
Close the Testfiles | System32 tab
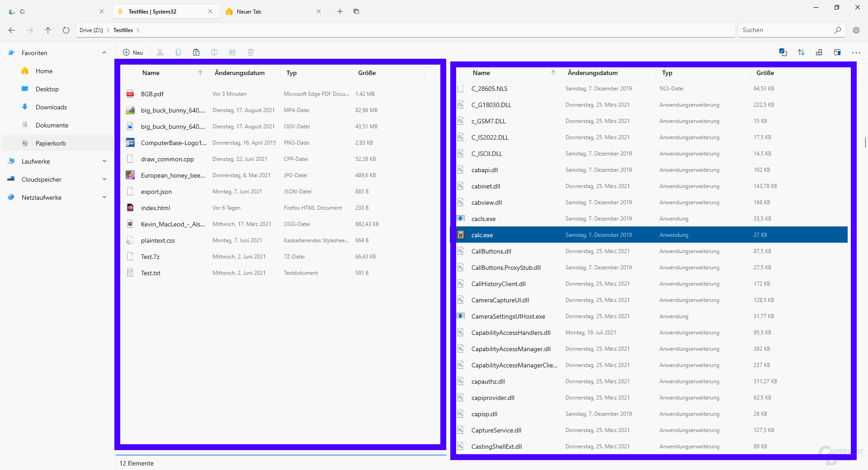coord(210,11)
